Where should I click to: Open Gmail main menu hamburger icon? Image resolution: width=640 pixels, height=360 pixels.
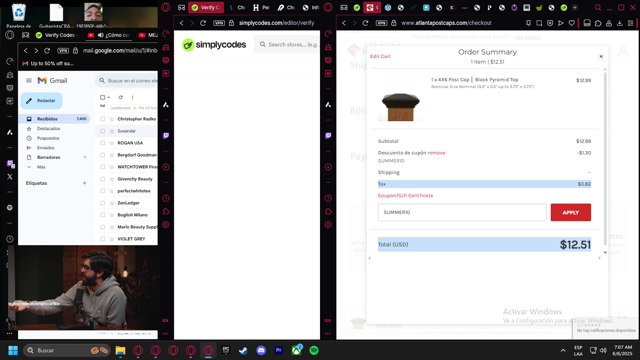tap(29, 80)
